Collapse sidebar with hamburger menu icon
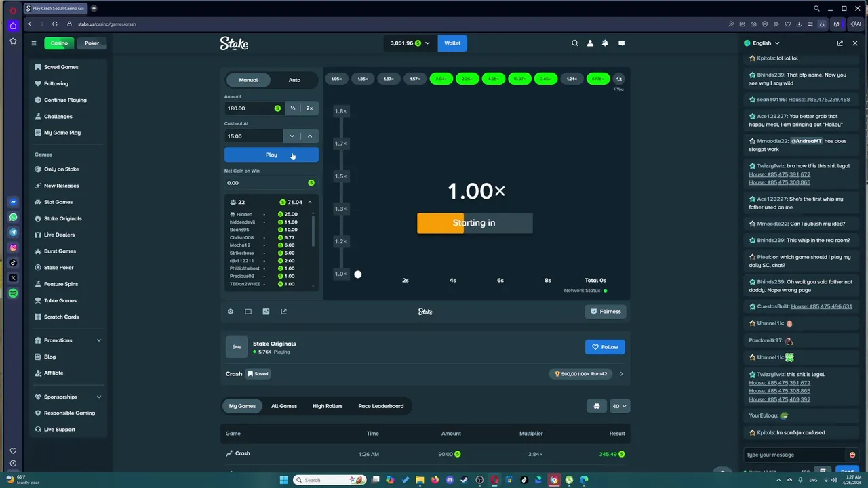 pyautogui.click(x=34, y=43)
